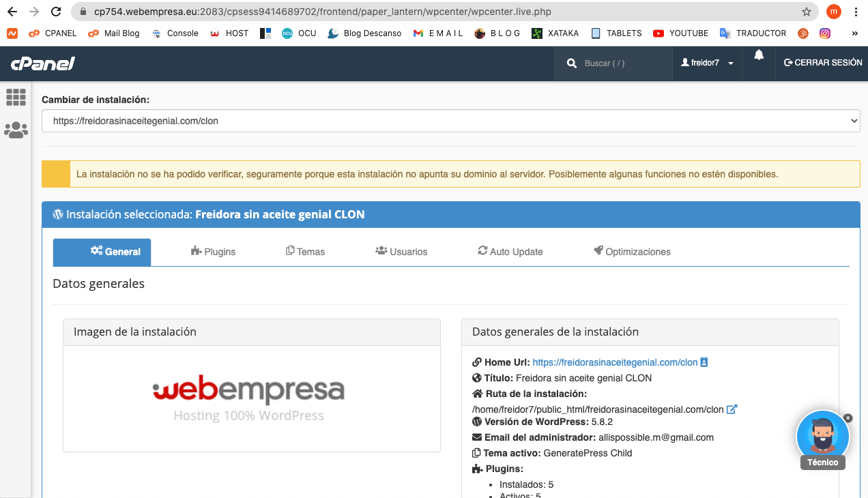Open the Cambiar de instalación dropdown
This screenshot has width=868, height=498.
[x=451, y=121]
